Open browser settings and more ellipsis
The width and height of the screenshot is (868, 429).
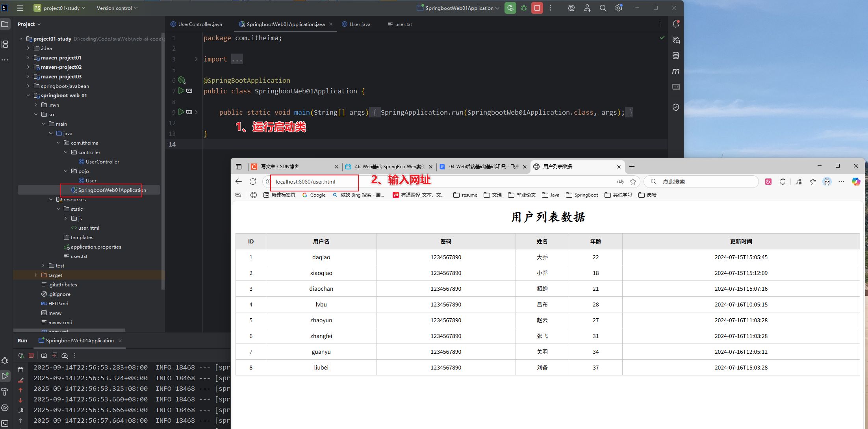[841, 182]
